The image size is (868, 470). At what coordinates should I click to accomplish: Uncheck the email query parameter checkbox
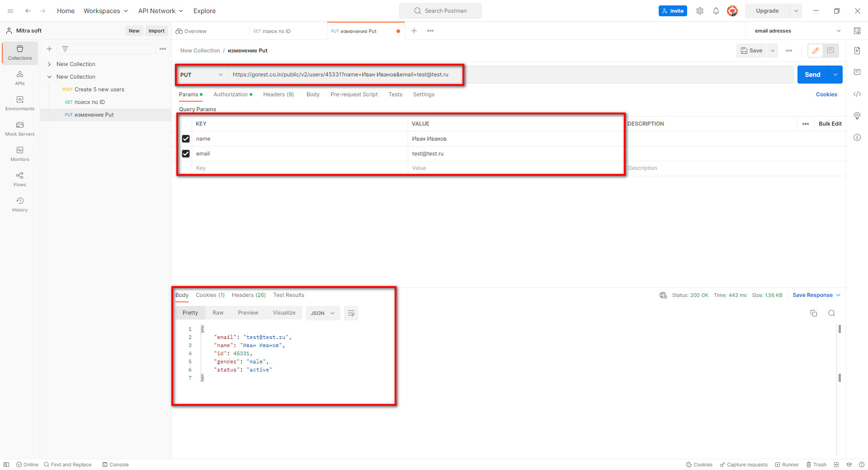186,154
